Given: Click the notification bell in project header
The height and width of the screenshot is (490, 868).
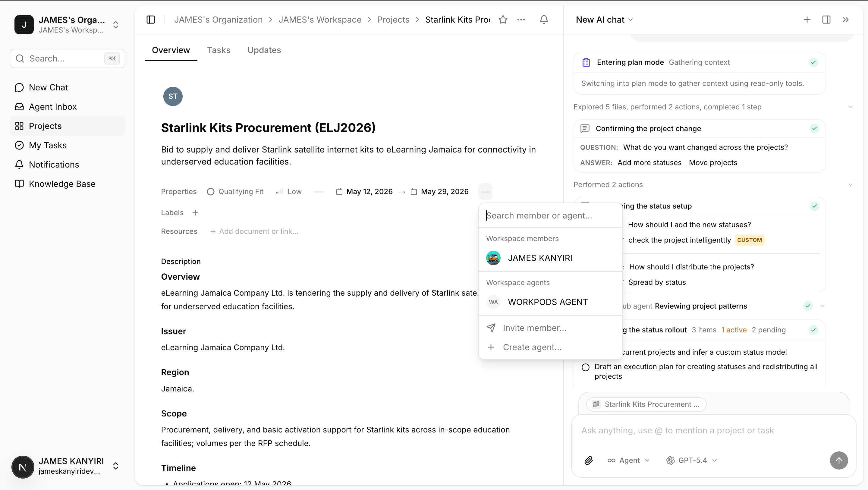Looking at the screenshot, I should pyautogui.click(x=544, y=20).
